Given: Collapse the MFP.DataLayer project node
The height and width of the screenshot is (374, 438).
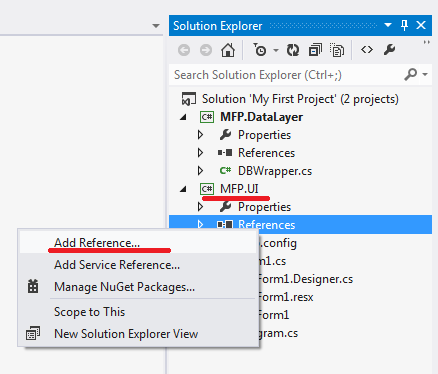Looking at the screenshot, I should coord(183,117).
